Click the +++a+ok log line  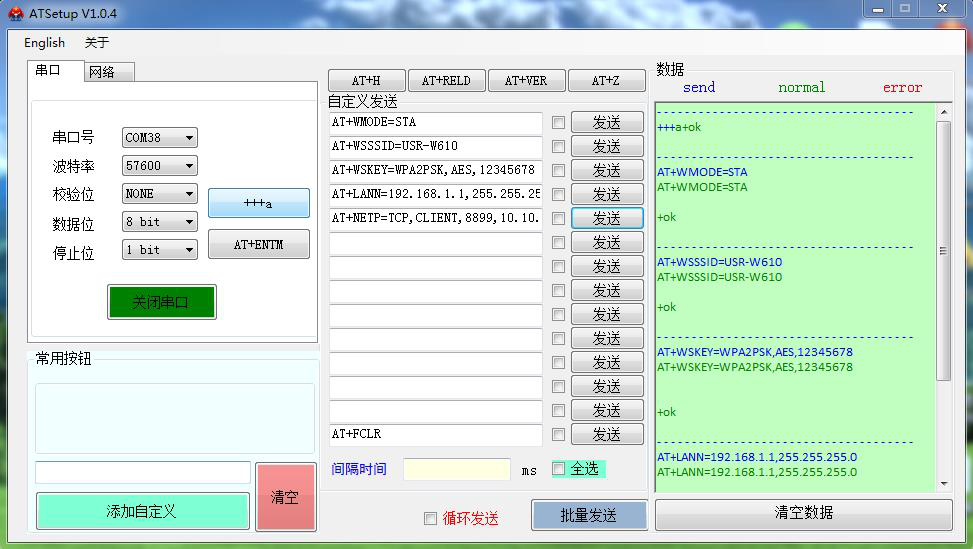coord(679,127)
